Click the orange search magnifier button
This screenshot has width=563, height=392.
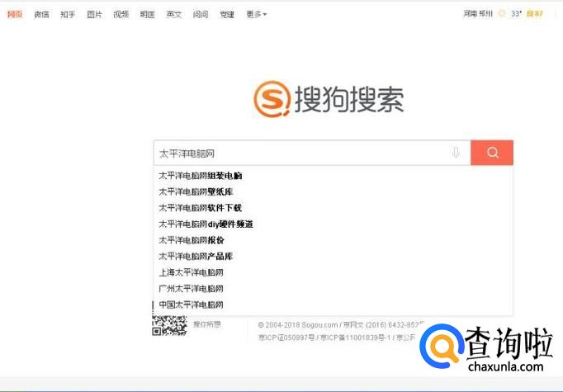click(x=492, y=153)
